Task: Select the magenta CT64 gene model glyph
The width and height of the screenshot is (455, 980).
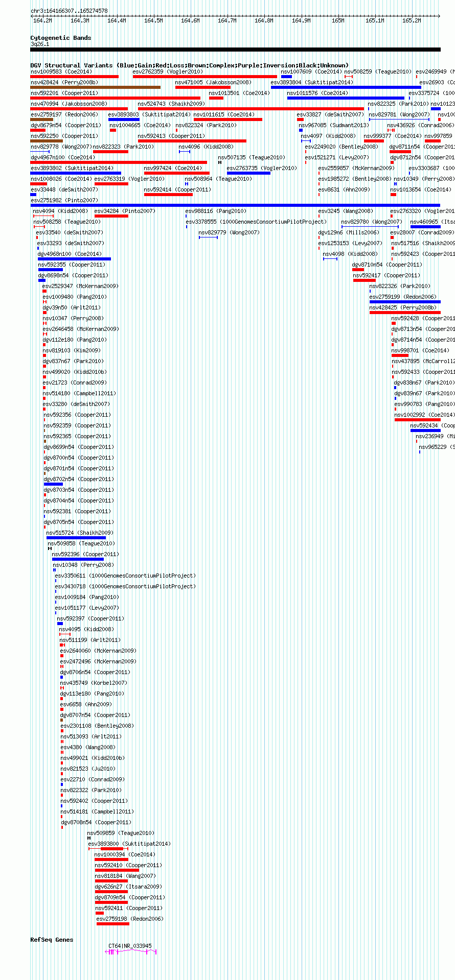Action: click(131, 951)
